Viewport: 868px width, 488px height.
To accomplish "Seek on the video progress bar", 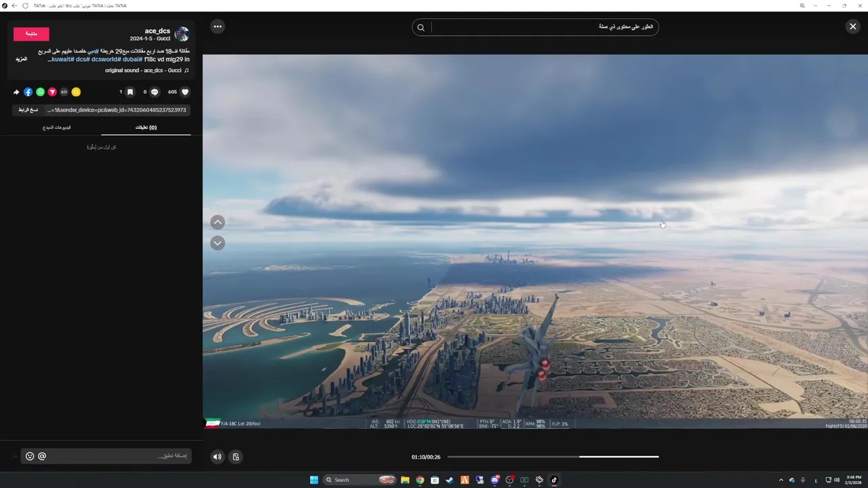I will point(553,457).
